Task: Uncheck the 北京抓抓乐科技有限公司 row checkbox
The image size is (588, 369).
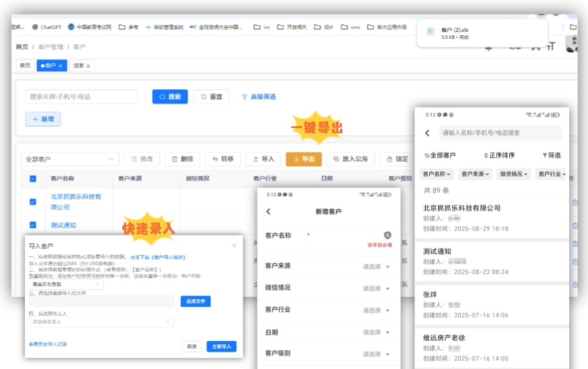Action: (33, 202)
